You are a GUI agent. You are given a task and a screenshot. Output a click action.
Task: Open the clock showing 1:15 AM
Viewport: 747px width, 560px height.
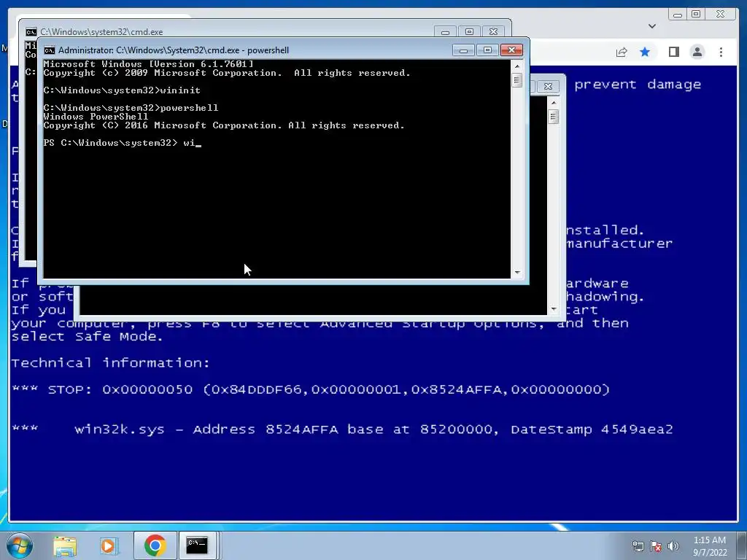tap(709, 546)
